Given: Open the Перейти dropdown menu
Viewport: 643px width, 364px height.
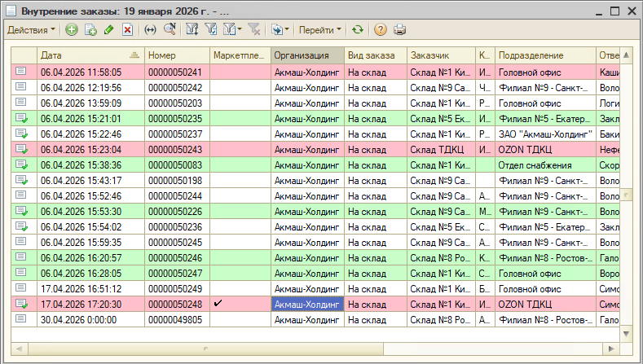Looking at the screenshot, I should click(x=319, y=30).
